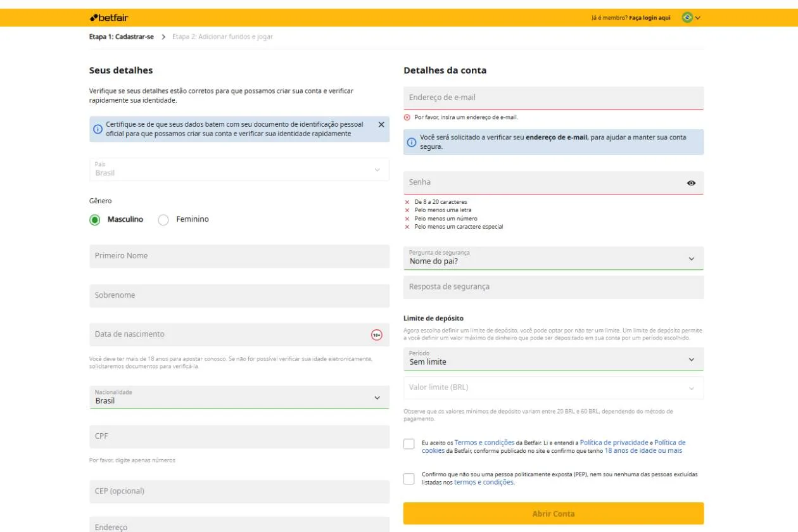
Task: Click the email error warning icon
Action: (x=407, y=117)
